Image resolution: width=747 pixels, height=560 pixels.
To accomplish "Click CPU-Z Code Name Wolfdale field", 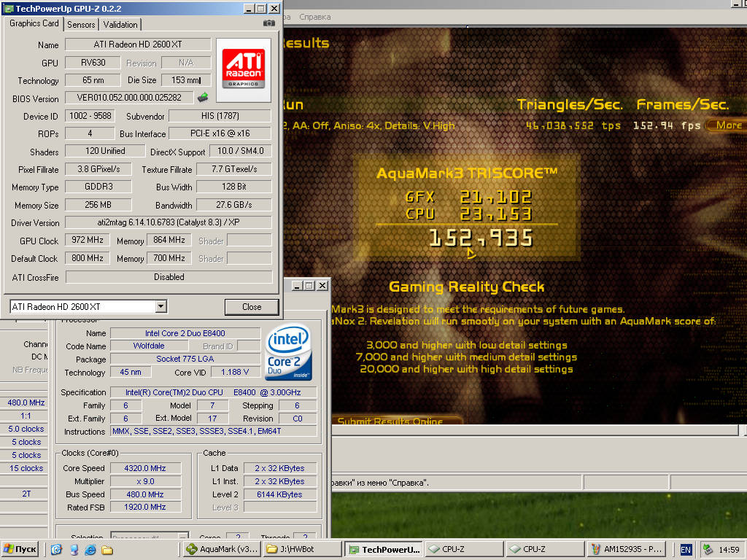I will click(149, 346).
